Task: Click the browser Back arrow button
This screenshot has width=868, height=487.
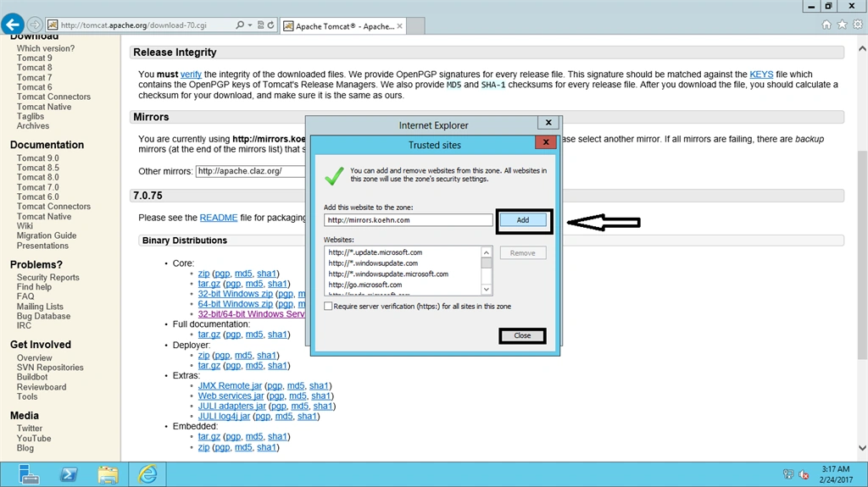Action: pos(13,25)
